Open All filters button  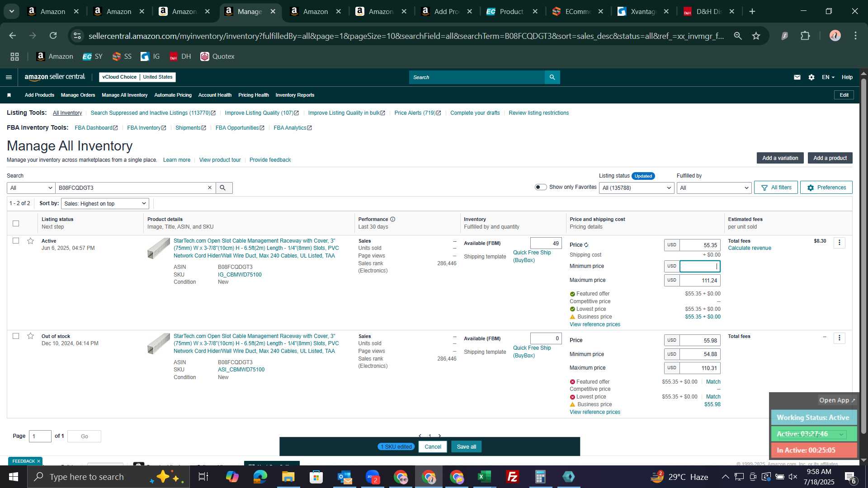tap(776, 188)
